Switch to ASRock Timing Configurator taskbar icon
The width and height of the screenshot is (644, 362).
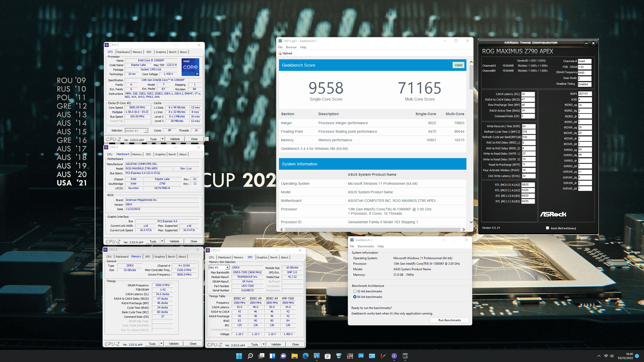[x=405, y=356]
